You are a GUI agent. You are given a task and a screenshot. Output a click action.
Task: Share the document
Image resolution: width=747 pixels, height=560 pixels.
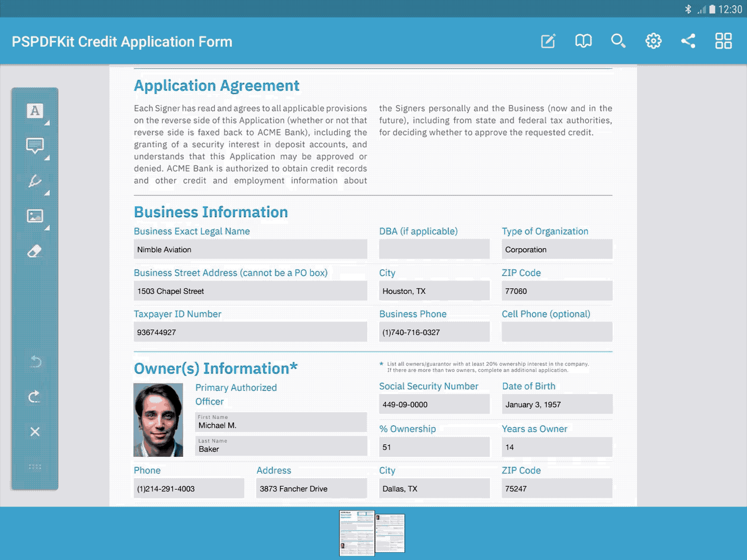[x=688, y=41]
